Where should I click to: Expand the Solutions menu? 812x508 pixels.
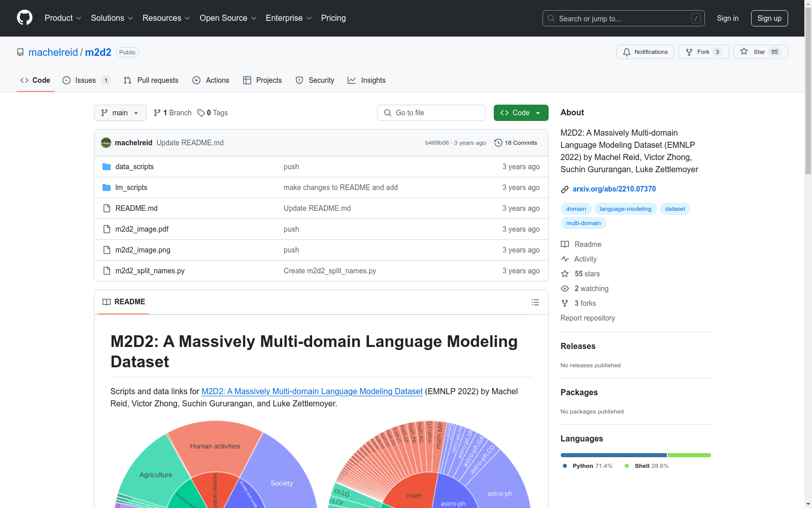click(x=112, y=18)
